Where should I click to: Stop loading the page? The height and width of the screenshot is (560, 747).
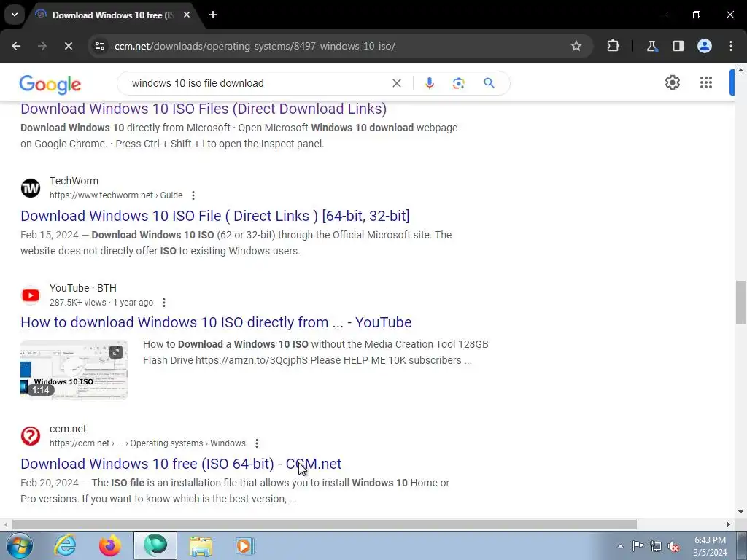coord(68,46)
